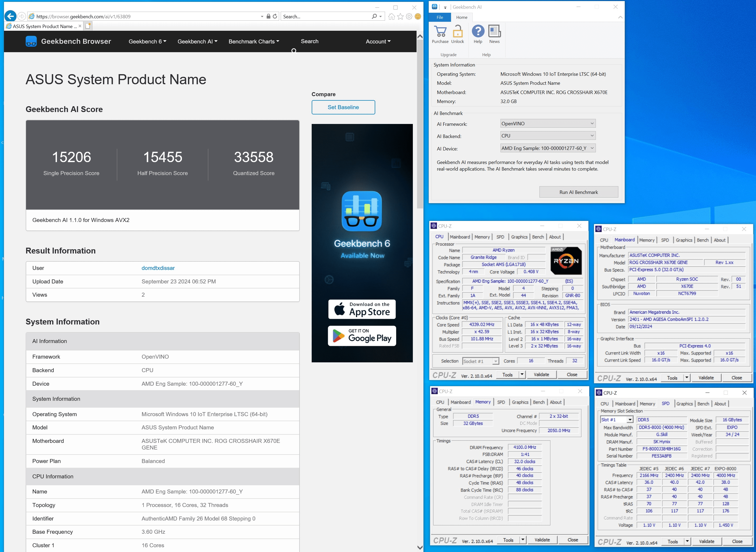Click the Geekbench Browser glasses logo
The width and height of the screenshot is (756, 552).
pos(31,41)
